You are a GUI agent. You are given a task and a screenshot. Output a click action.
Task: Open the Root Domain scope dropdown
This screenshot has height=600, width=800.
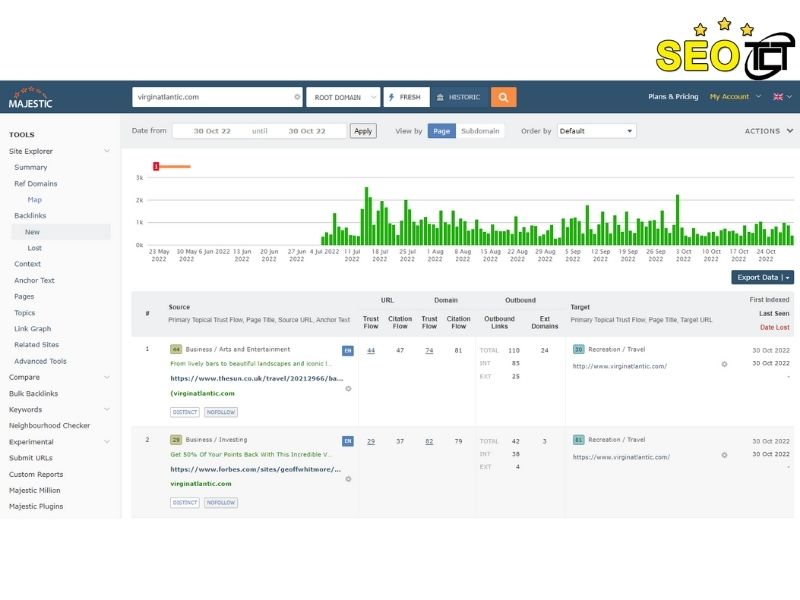coord(343,97)
